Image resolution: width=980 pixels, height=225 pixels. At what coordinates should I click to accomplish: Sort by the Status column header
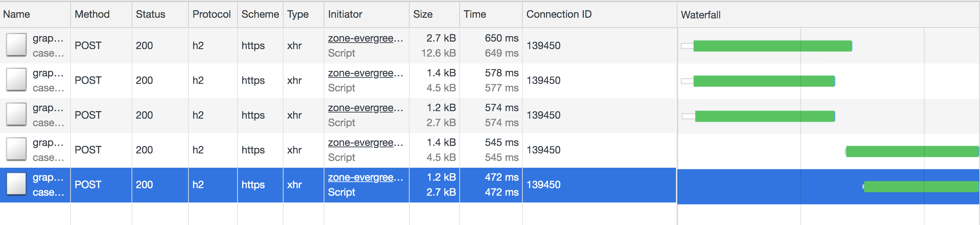[x=151, y=14]
